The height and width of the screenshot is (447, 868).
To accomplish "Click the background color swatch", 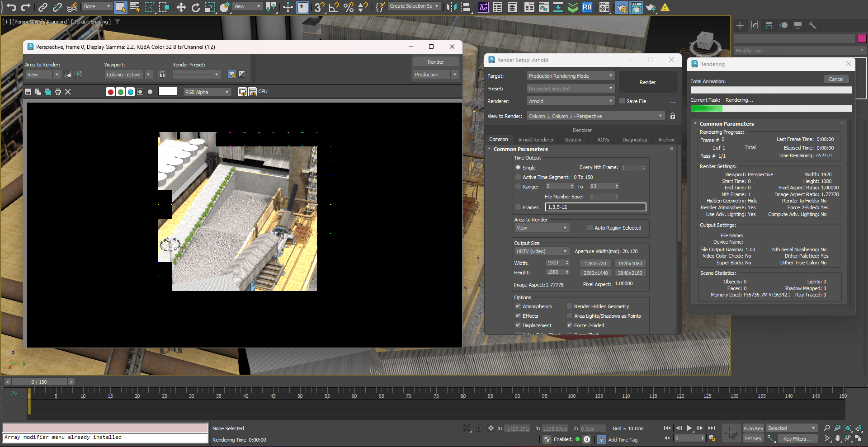I will (167, 91).
